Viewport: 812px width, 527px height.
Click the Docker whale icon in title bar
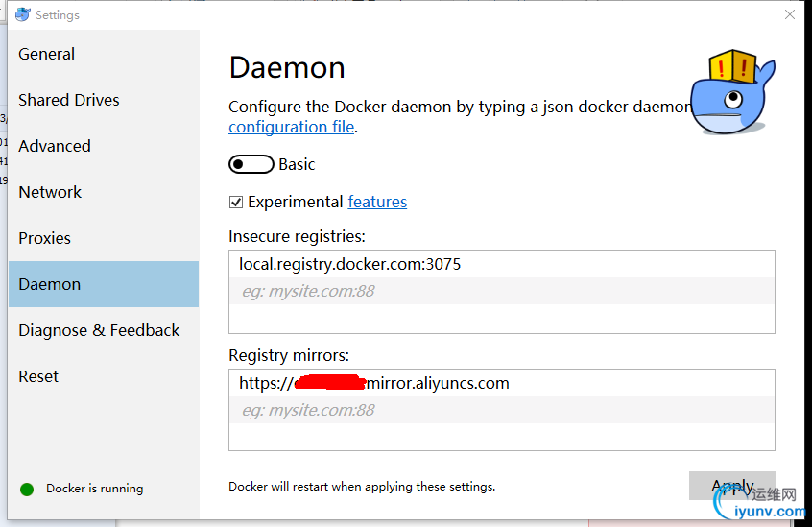coord(23,14)
